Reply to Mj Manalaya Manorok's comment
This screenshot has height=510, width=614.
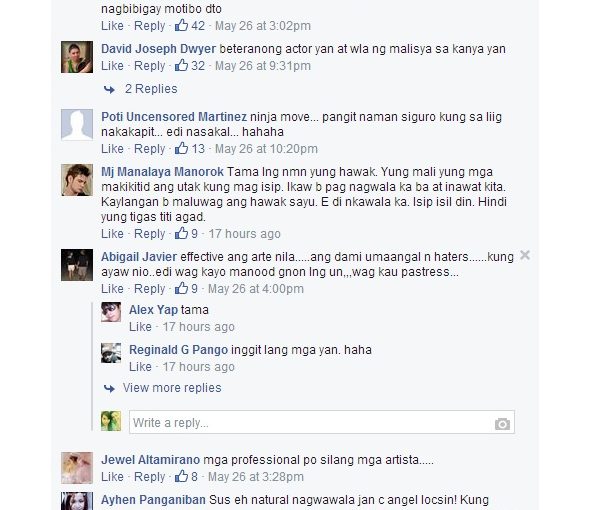coord(150,234)
